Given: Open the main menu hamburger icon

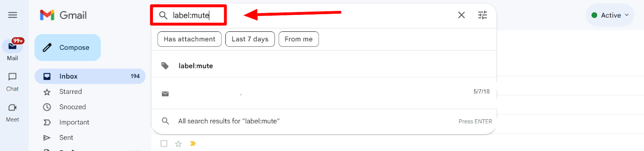Looking at the screenshot, I should (12, 15).
